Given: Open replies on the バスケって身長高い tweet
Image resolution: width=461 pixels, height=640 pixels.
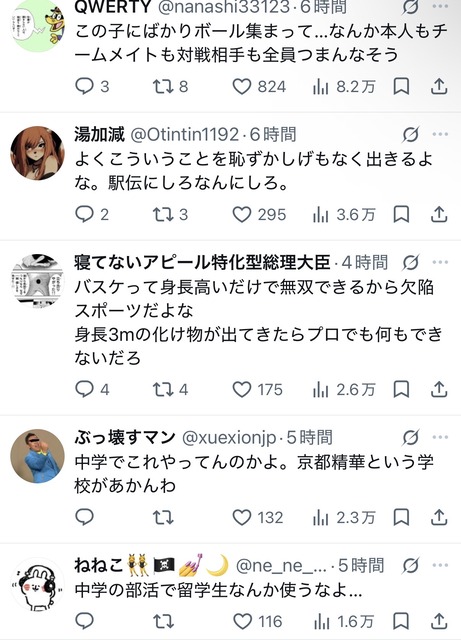Looking at the screenshot, I should pyautogui.click(x=92, y=389).
